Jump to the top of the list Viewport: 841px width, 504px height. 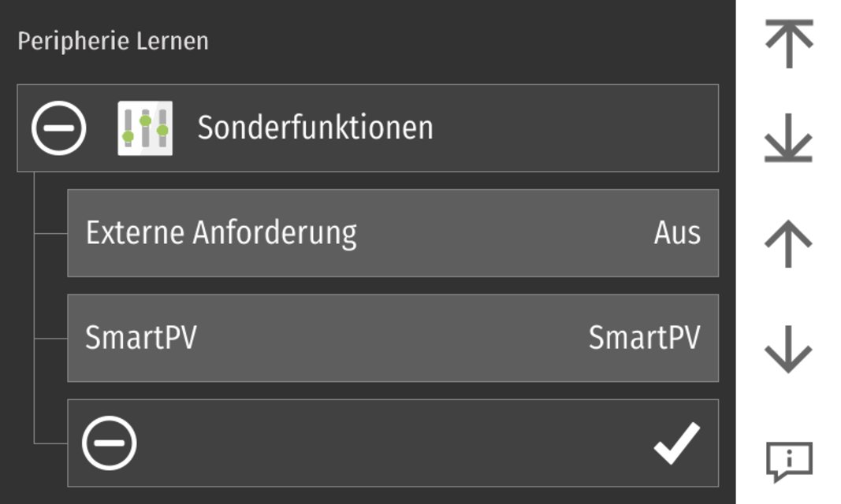coord(787,43)
